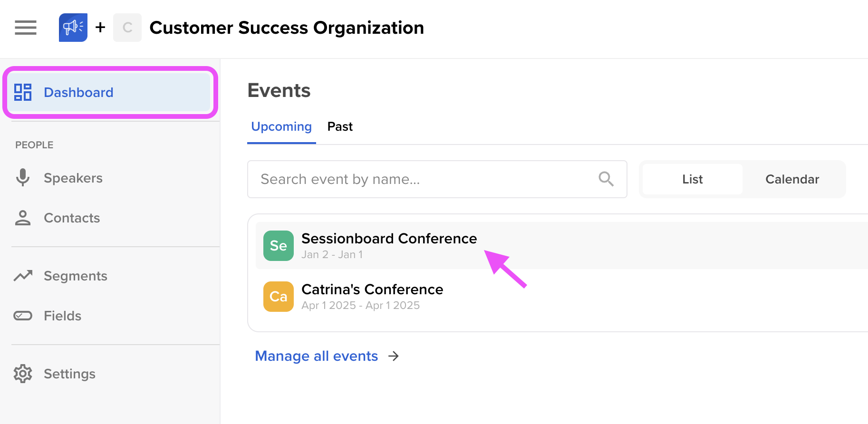Click the blue megaphone app logo

(x=73, y=28)
